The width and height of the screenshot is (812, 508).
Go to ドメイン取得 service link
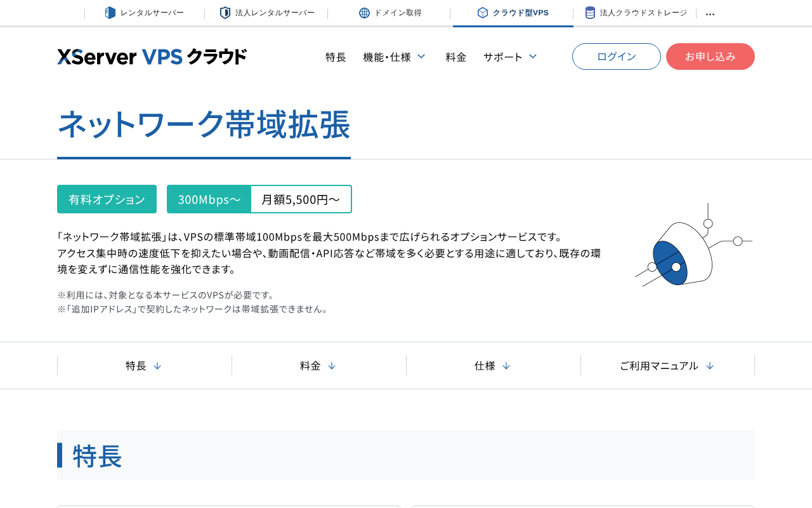[x=390, y=13]
